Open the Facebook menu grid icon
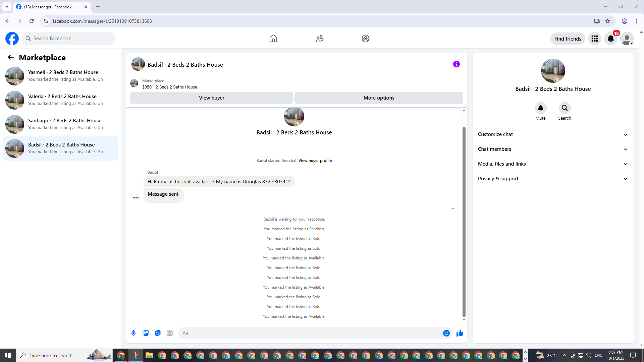Screen dimensions: 644x362 pyautogui.click(x=595, y=39)
